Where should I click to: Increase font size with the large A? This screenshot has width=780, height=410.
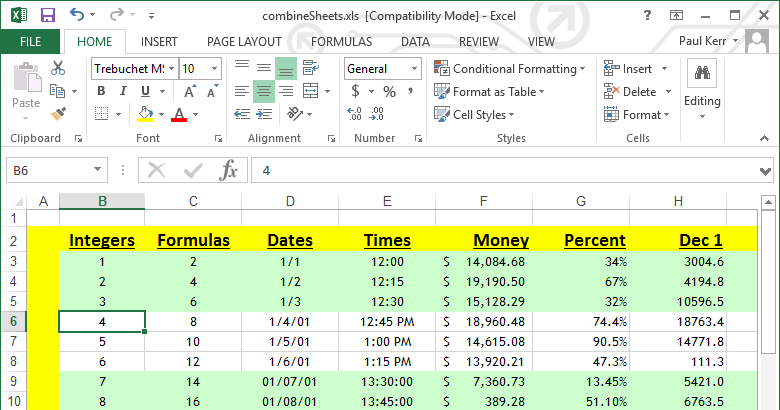tap(190, 92)
